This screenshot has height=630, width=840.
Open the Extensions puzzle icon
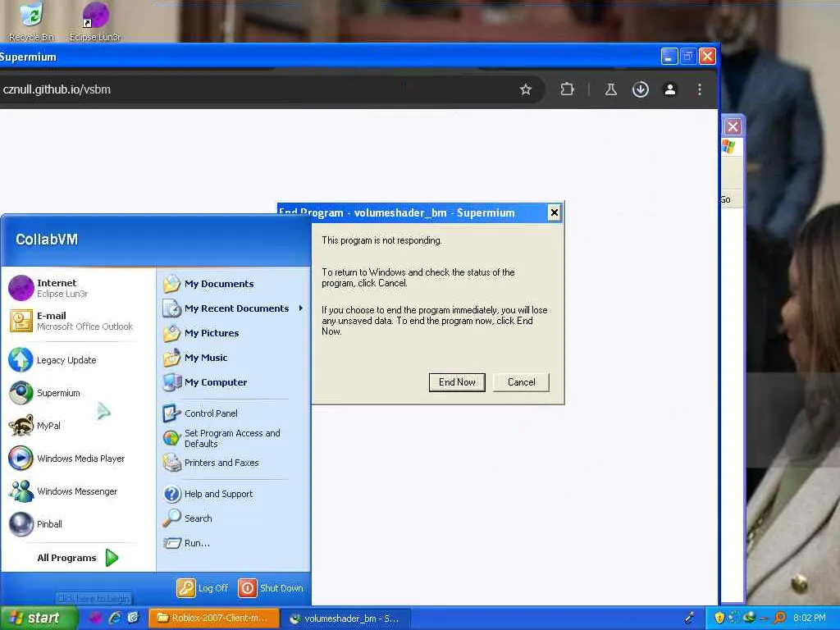567,89
